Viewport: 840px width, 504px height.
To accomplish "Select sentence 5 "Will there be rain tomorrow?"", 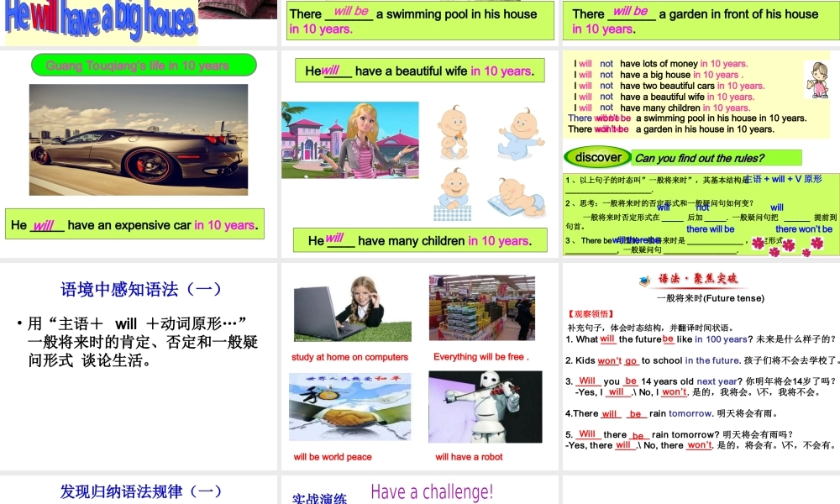I will point(680,434).
